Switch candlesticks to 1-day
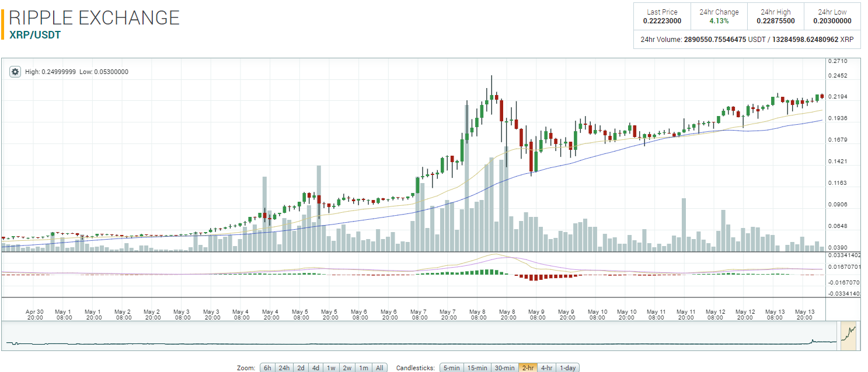The width and height of the screenshot is (868, 372). click(567, 367)
